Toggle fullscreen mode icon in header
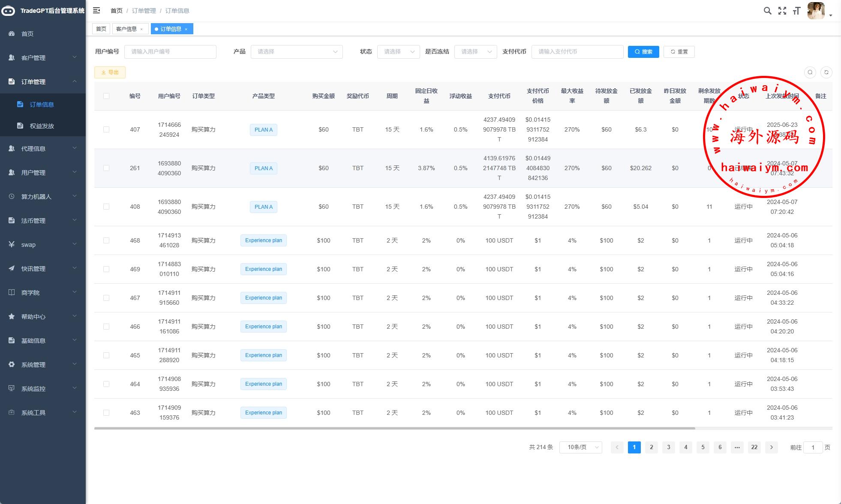Image resolution: width=841 pixels, height=504 pixels. [x=782, y=11]
